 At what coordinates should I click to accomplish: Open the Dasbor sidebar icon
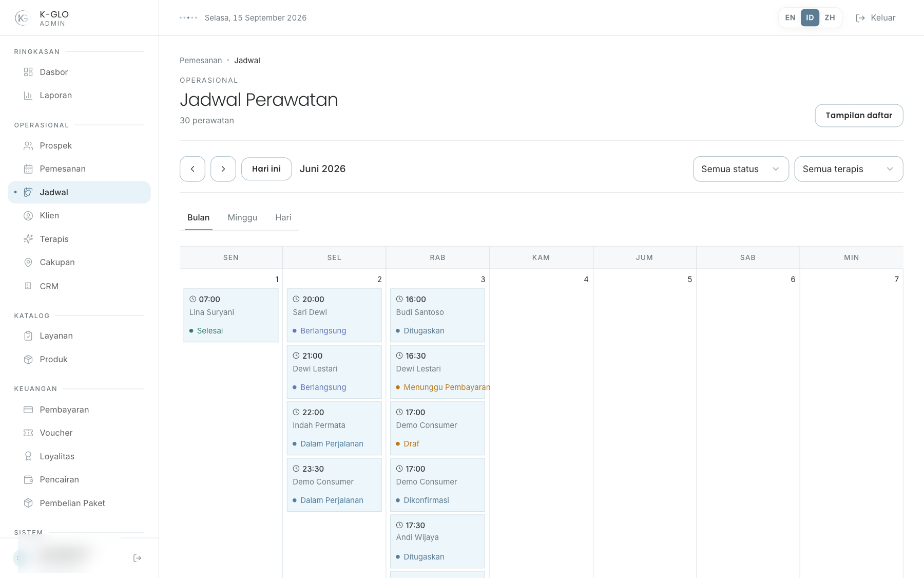[x=28, y=72]
